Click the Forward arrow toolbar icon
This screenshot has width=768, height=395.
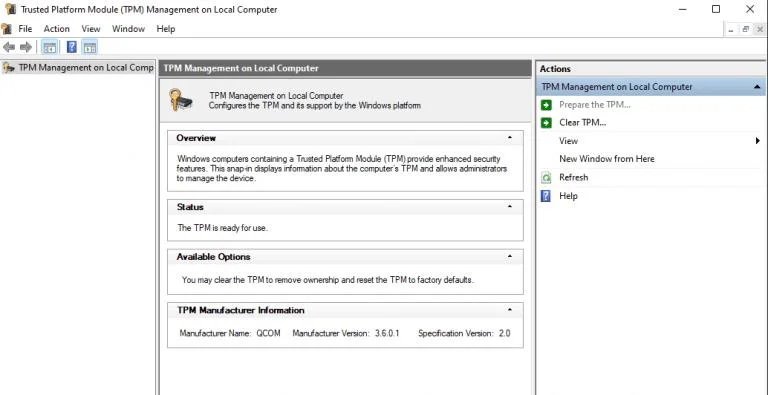[25, 47]
